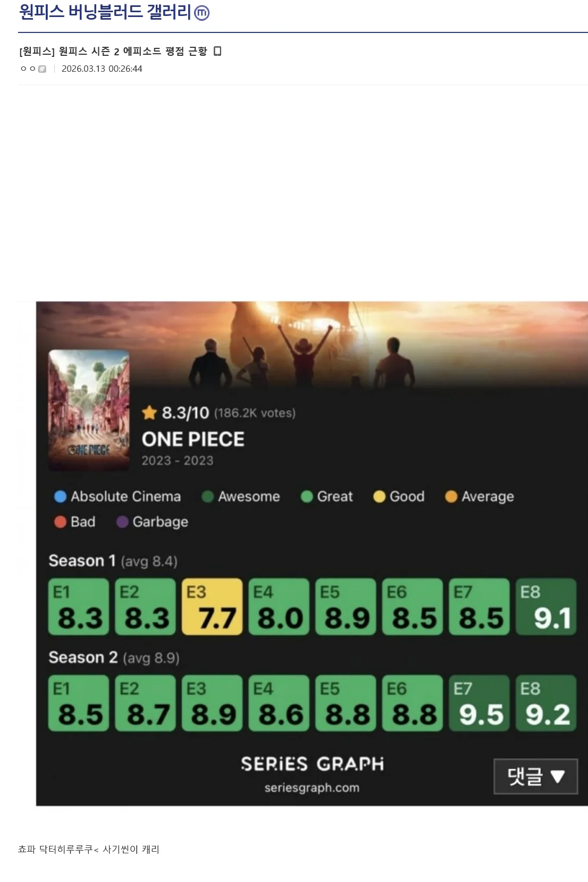Select Season 1 episode E8 tile 9.1
Image resolution: width=588 pixels, height=882 pixels.
[x=546, y=607]
